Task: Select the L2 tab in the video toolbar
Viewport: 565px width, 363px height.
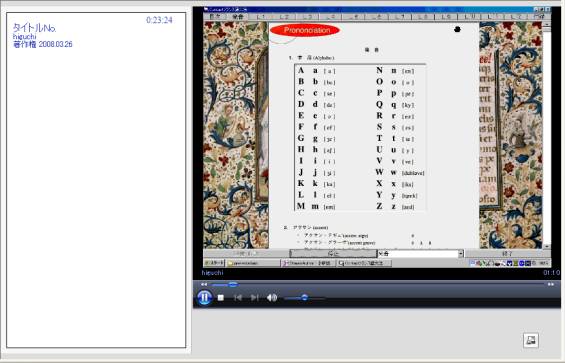Action: pos(284,17)
